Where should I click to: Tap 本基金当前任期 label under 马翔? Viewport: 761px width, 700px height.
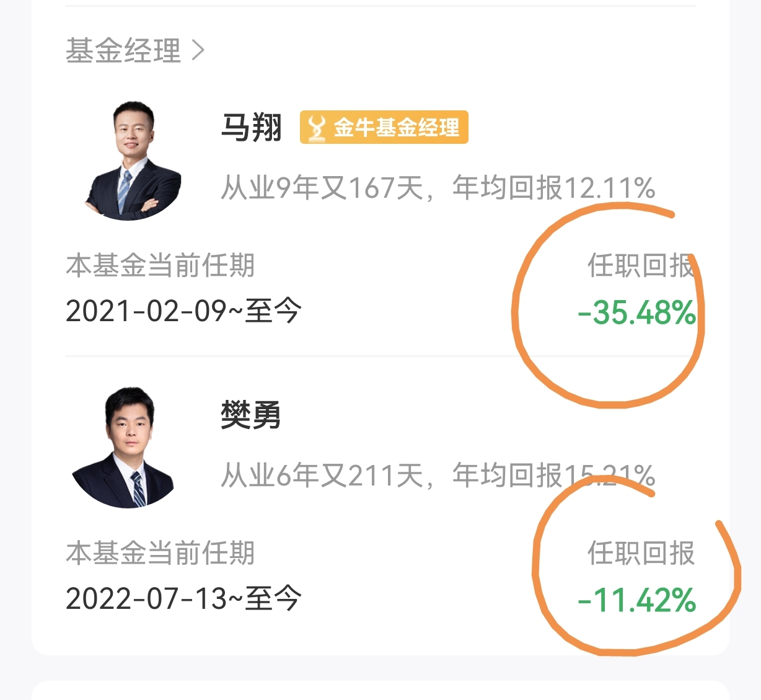(161, 265)
